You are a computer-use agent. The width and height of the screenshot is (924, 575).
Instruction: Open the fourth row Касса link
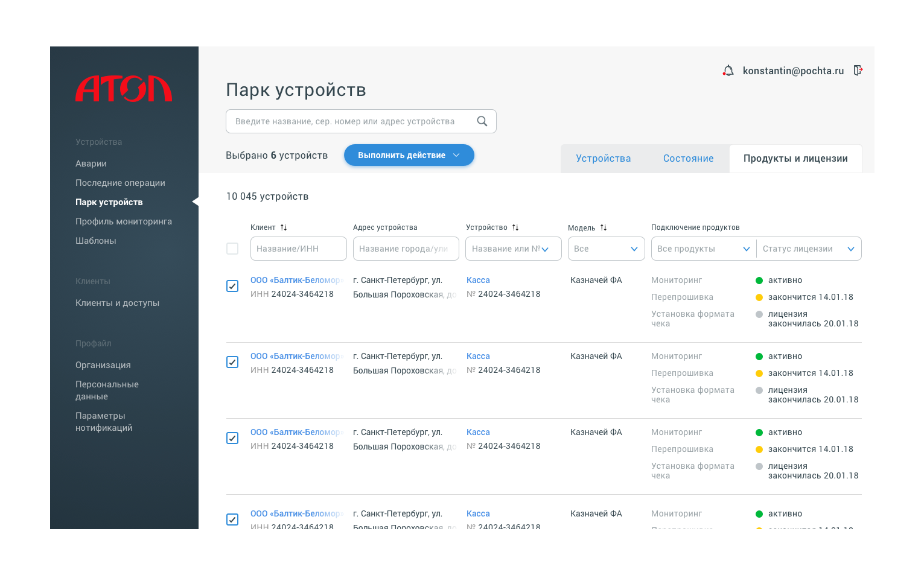[478, 513]
